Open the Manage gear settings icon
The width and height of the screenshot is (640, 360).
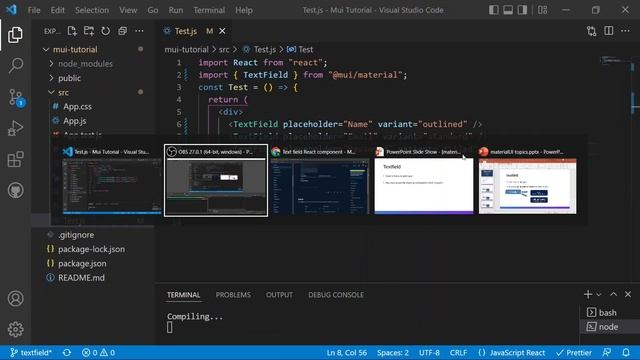coord(16,329)
